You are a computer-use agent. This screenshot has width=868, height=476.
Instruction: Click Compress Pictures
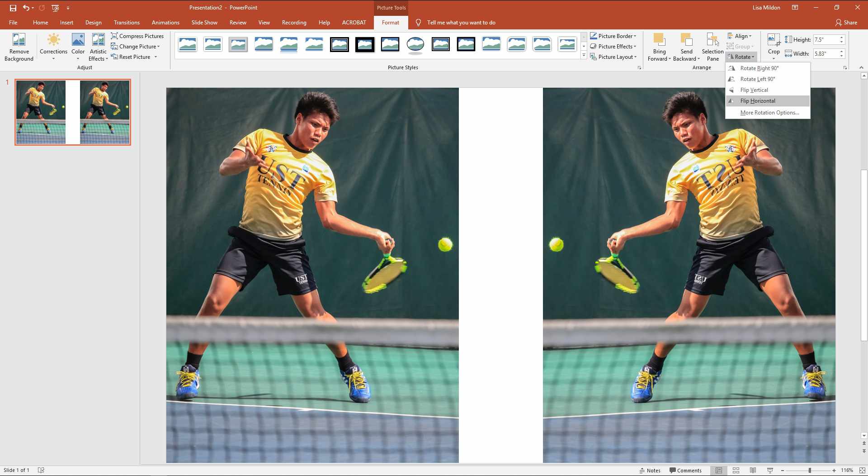coord(137,36)
